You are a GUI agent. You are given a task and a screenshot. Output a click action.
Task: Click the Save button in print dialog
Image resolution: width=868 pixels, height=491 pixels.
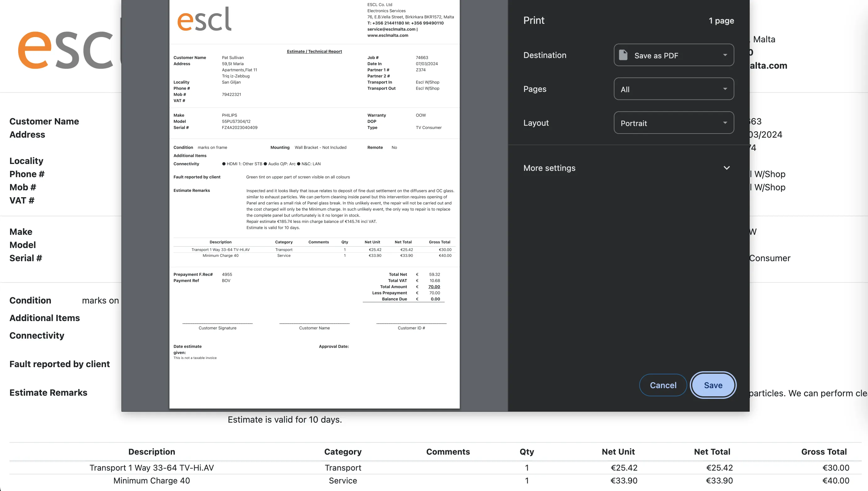[x=713, y=385]
